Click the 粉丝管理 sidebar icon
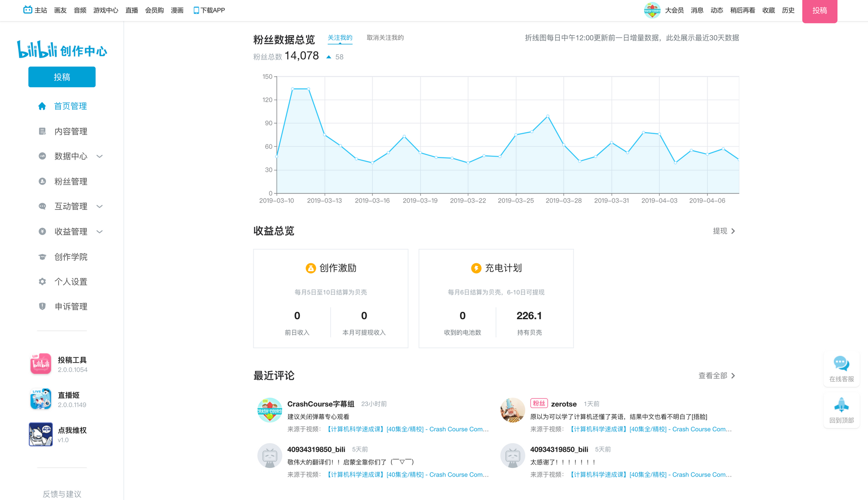868x500 pixels. (42, 181)
